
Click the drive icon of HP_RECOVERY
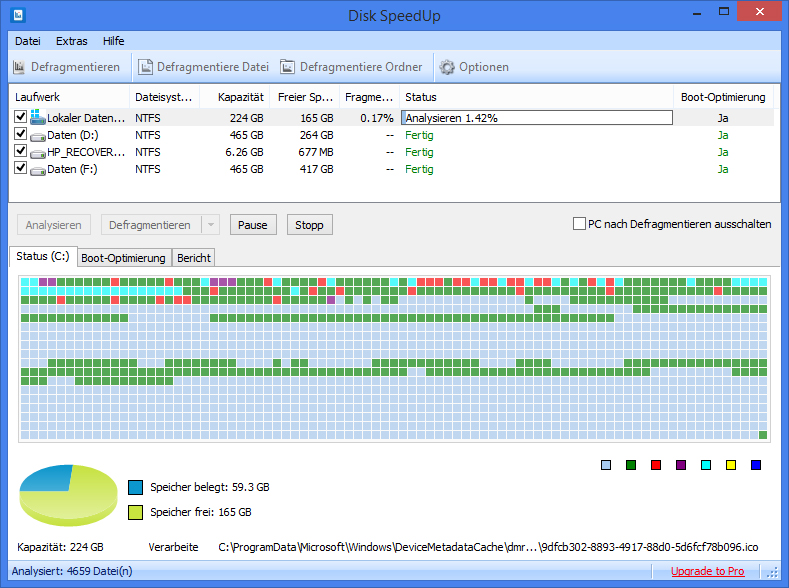38,153
